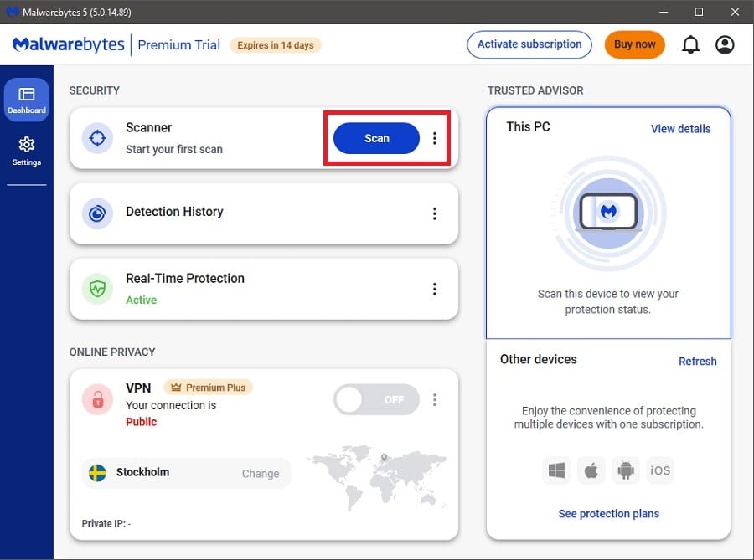The height and width of the screenshot is (560, 754).
Task: Open Settings from the sidebar
Action: pos(27,152)
